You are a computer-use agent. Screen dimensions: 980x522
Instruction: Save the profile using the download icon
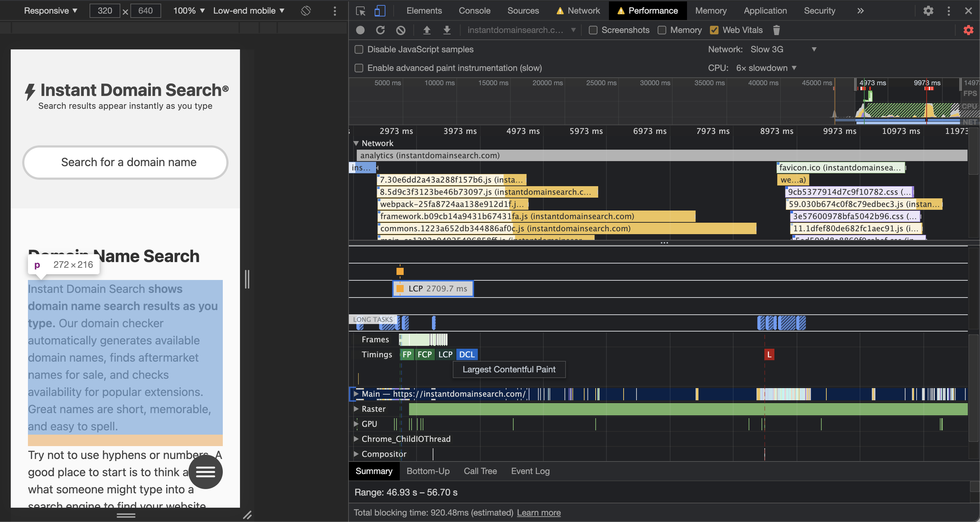pos(447,30)
